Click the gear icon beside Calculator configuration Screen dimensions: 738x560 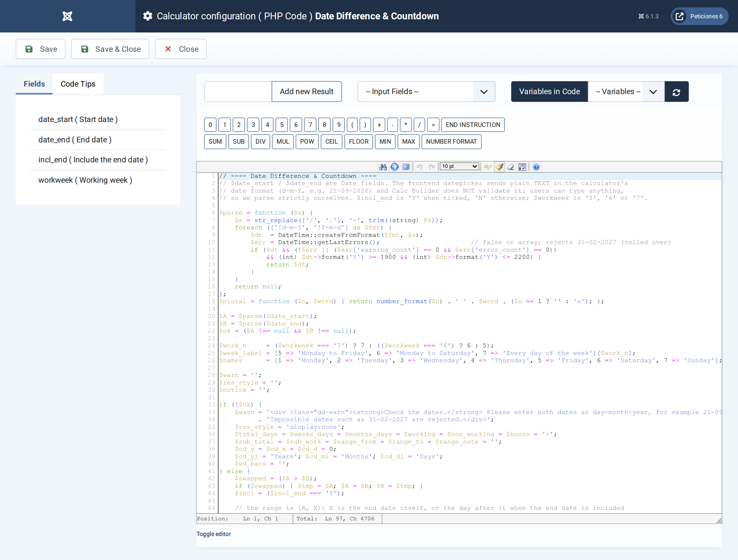148,16
